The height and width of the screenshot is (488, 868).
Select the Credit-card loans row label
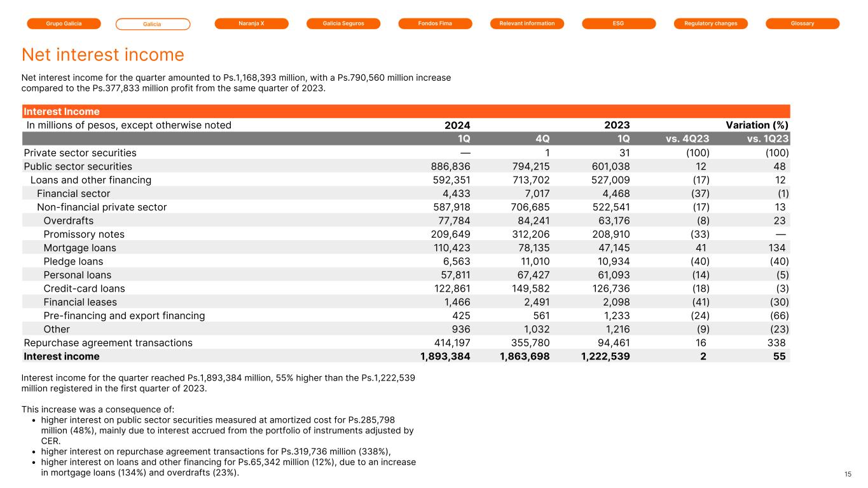pos(84,288)
